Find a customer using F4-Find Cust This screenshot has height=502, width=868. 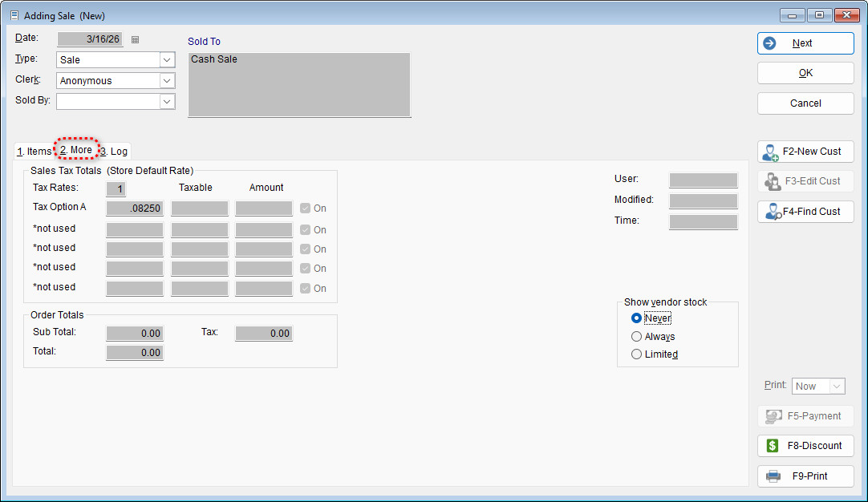pos(805,212)
